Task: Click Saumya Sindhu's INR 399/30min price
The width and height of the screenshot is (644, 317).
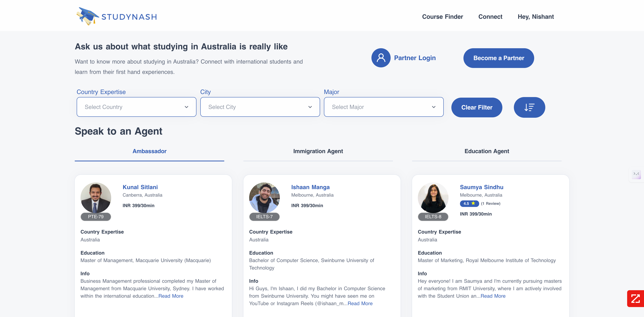Action: [476, 214]
